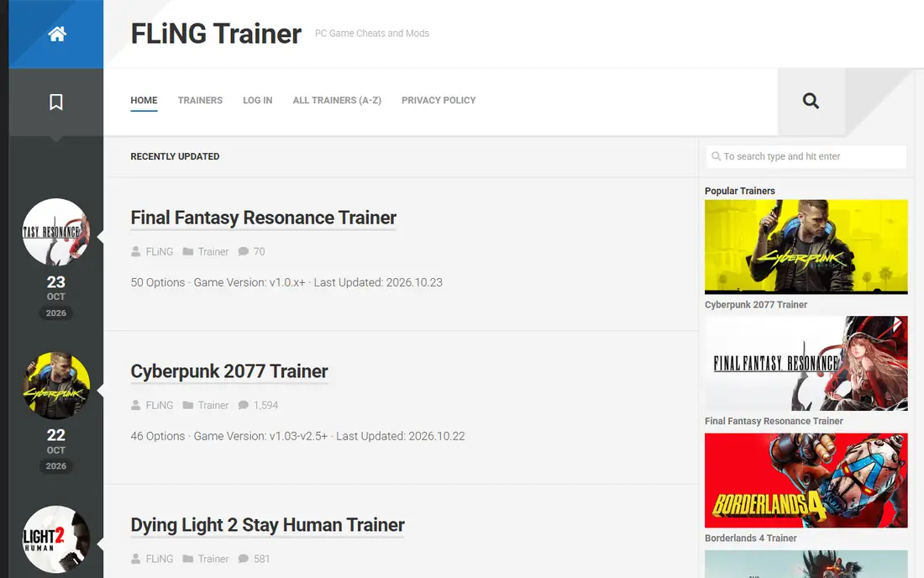This screenshot has height=578, width=924.
Task: Click the '46 Options' description text
Action: 297,436
